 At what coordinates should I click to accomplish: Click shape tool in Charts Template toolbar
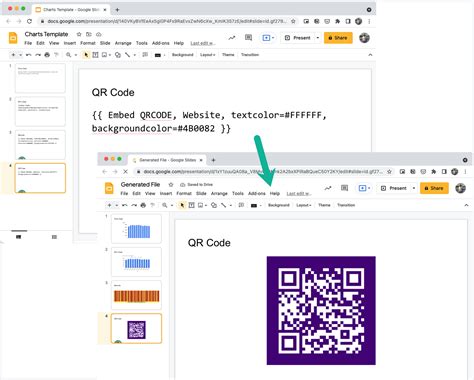click(118, 55)
